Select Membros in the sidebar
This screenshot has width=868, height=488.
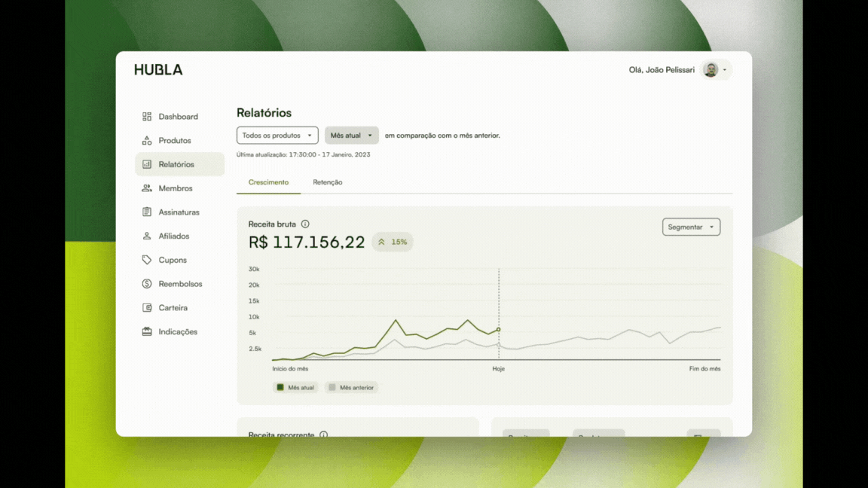(179, 188)
